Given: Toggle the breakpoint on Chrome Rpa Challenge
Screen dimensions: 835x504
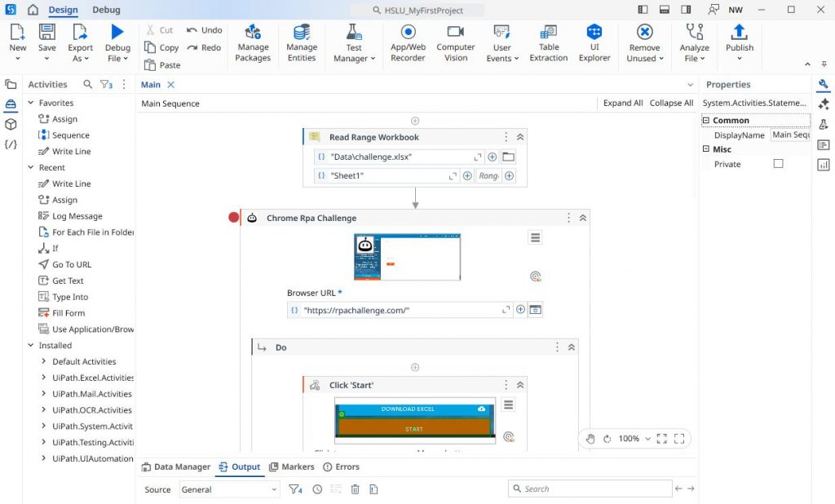Looking at the screenshot, I should 232,217.
